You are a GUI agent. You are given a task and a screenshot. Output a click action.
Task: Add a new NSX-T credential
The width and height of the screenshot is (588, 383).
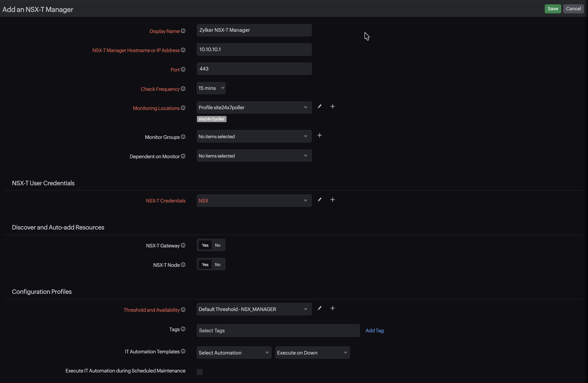tap(332, 200)
